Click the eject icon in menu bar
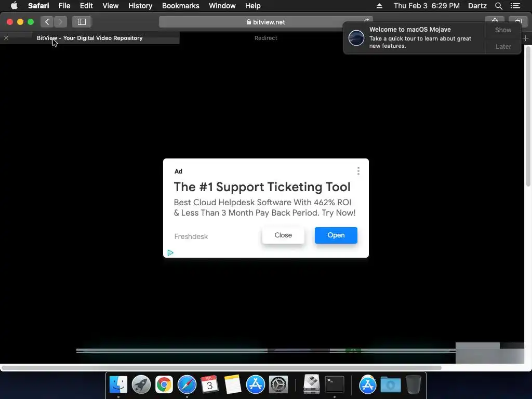The height and width of the screenshot is (399, 532). coord(379,6)
